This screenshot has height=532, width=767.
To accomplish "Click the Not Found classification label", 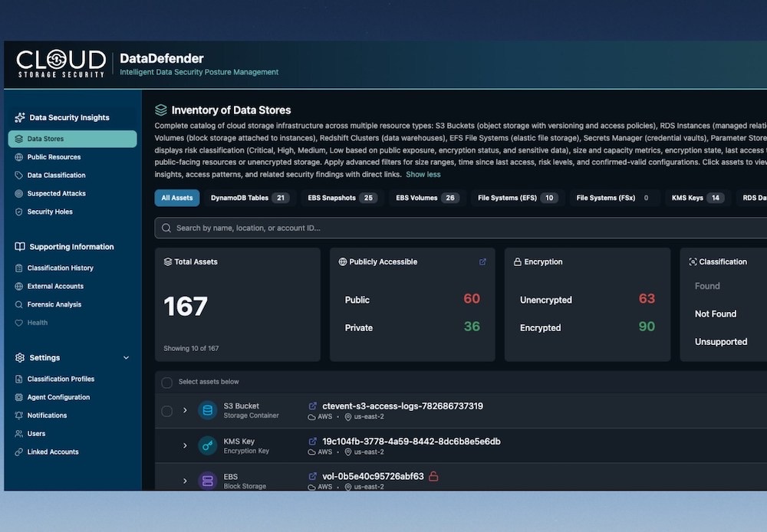I will 715,314.
